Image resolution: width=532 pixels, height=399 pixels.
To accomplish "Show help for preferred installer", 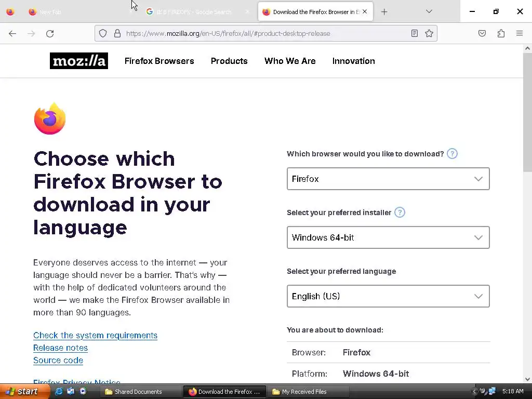I will (x=400, y=212).
